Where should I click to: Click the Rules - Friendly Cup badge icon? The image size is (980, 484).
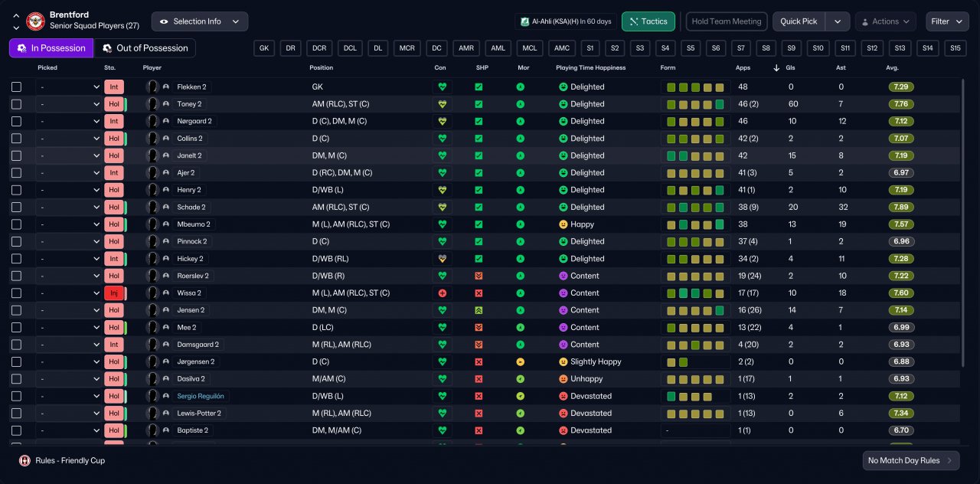pos(24,460)
